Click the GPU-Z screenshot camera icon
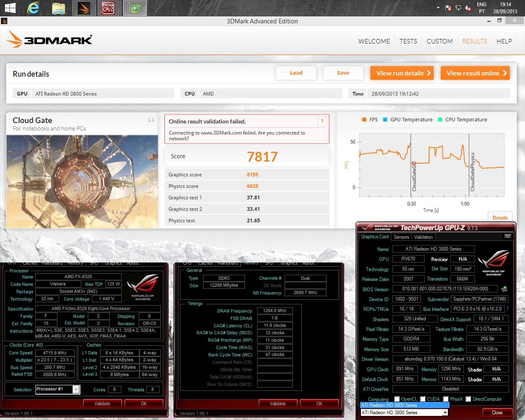Image resolution: width=525 pixels, height=420 pixels. coord(508,236)
